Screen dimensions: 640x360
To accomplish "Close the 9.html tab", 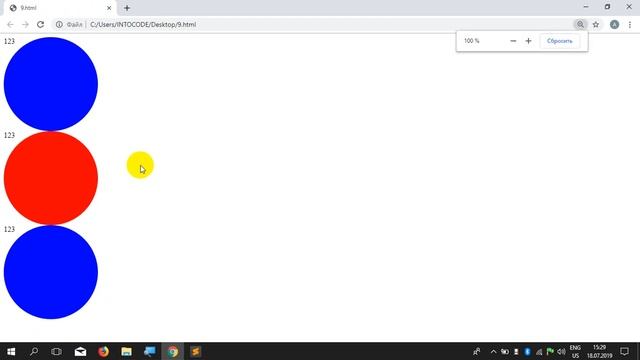I will coord(109,8).
